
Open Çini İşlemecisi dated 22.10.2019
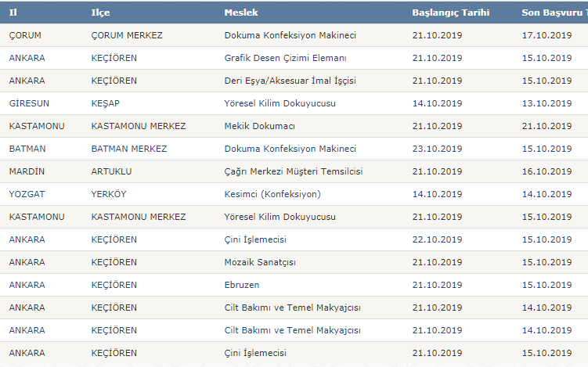(255, 239)
